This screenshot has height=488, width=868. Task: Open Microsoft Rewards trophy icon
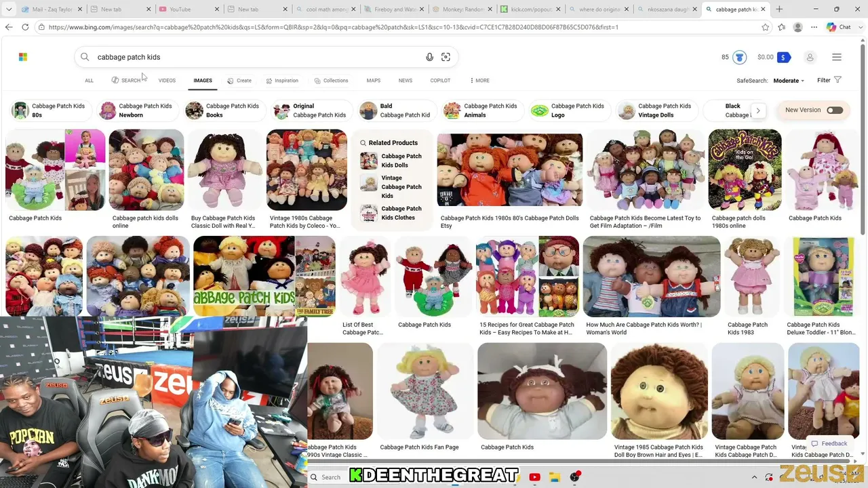tap(739, 58)
